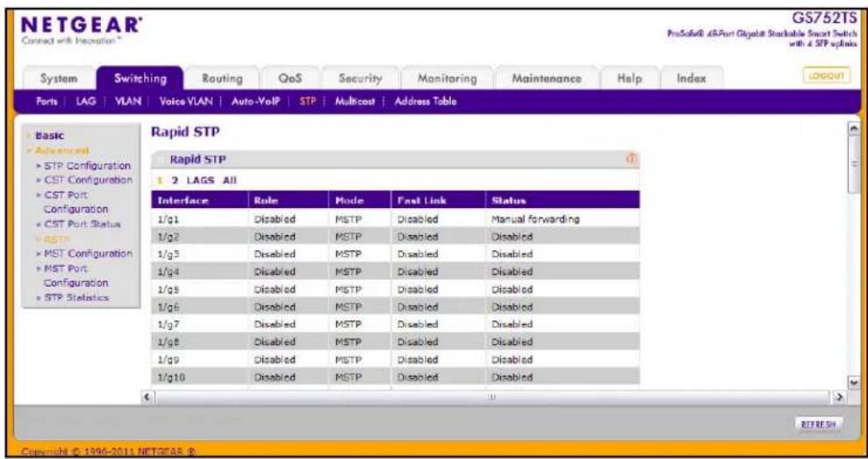Select the 1/g2 interface row
Screen dimensions: 868x459
[395, 236]
